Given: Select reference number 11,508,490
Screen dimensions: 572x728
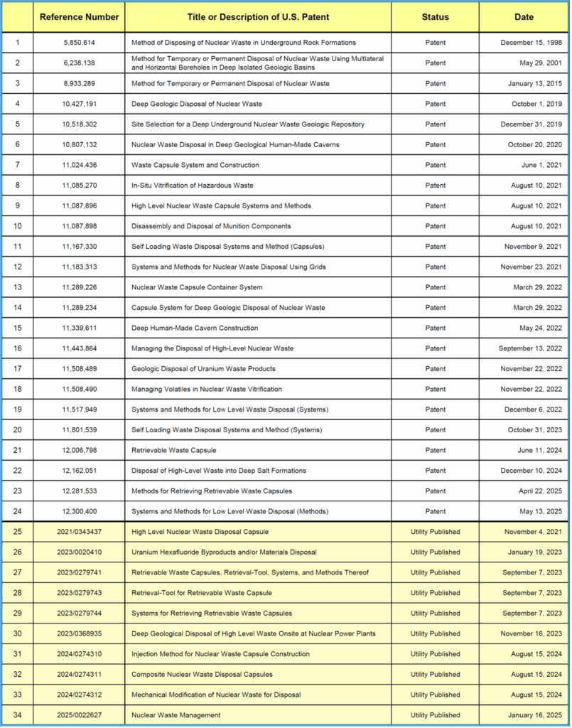Looking at the screenshot, I should click(80, 390).
